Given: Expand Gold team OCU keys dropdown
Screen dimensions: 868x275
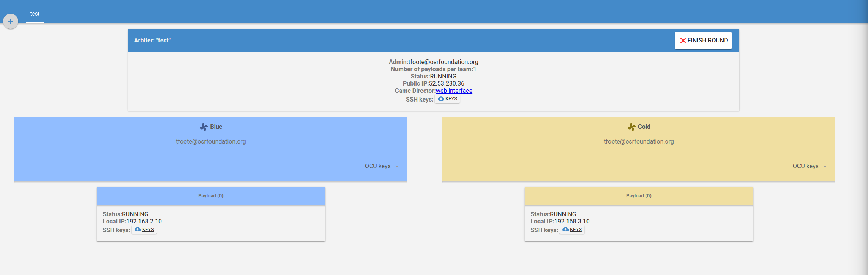Looking at the screenshot, I should 810,166.
